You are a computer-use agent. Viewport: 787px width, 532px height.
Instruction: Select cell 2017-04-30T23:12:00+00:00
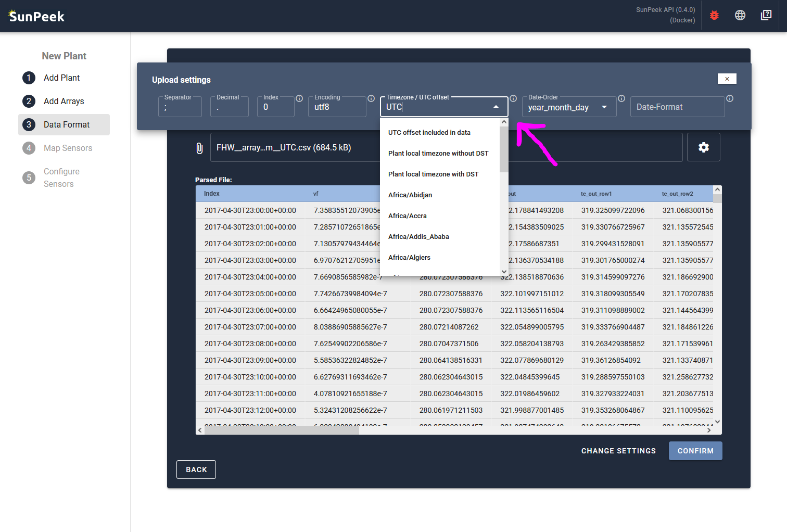click(250, 410)
